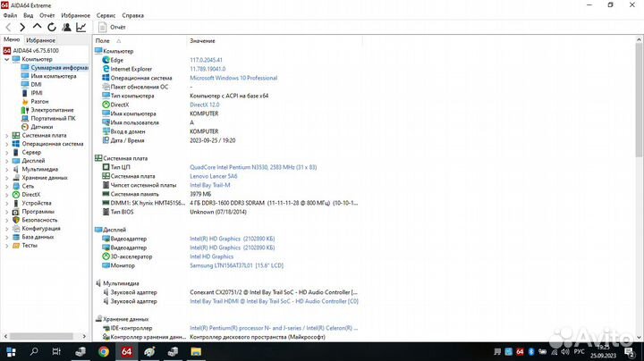Open the user icon in the toolbar

pyautogui.click(x=66, y=27)
